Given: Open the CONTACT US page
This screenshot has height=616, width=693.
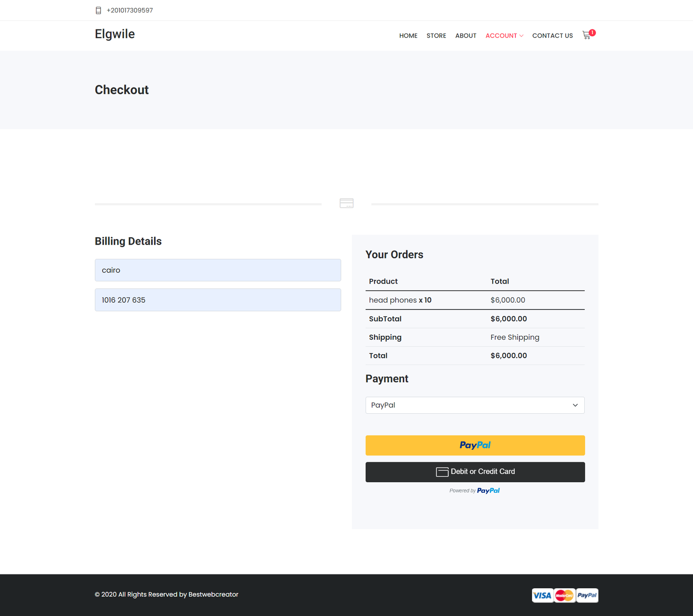Looking at the screenshot, I should (x=552, y=35).
